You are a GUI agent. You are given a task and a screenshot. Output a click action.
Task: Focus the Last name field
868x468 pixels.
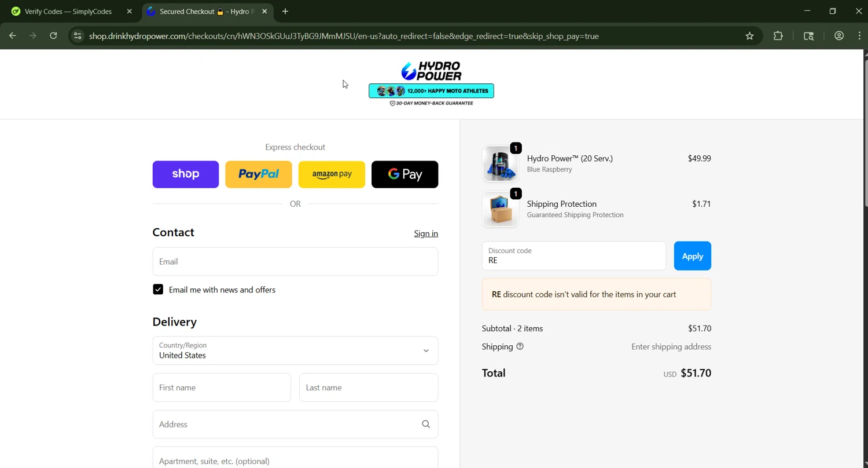(x=369, y=387)
